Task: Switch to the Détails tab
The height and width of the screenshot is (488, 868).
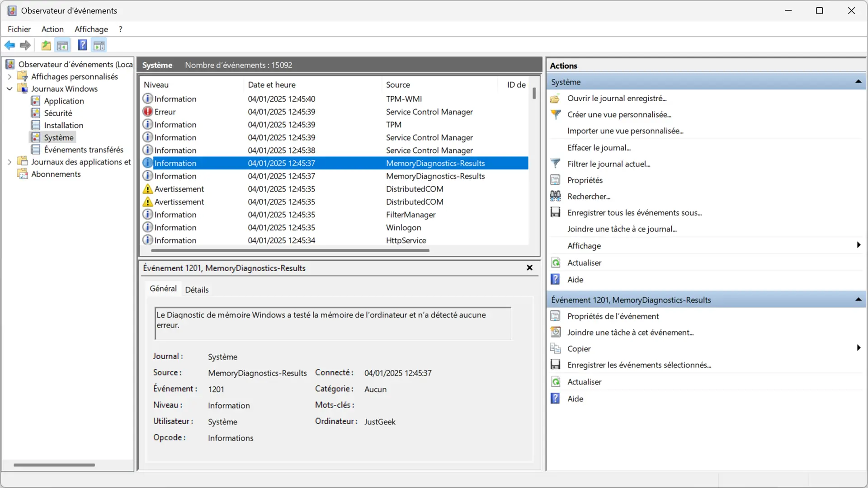Action: tap(197, 290)
